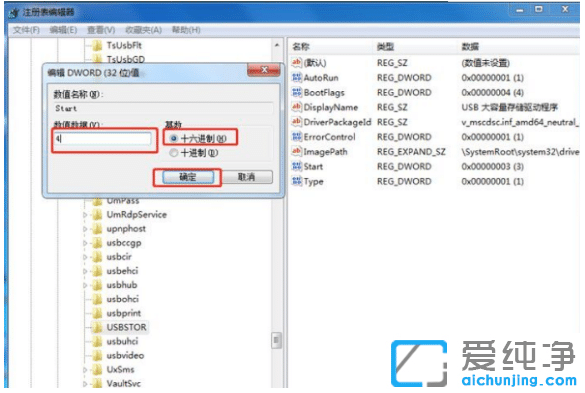The height and width of the screenshot is (393, 585).
Task: Select the \SystemRoot\system32 data cell
Action: (520, 152)
